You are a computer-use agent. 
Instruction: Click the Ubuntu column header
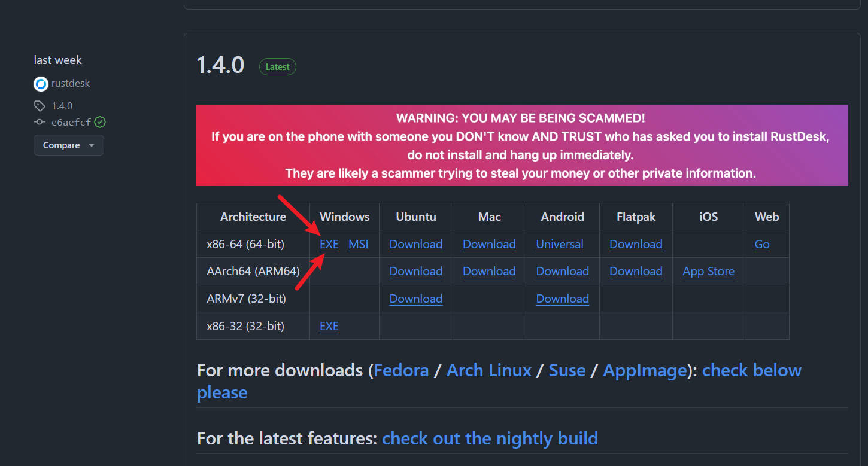pyautogui.click(x=416, y=217)
